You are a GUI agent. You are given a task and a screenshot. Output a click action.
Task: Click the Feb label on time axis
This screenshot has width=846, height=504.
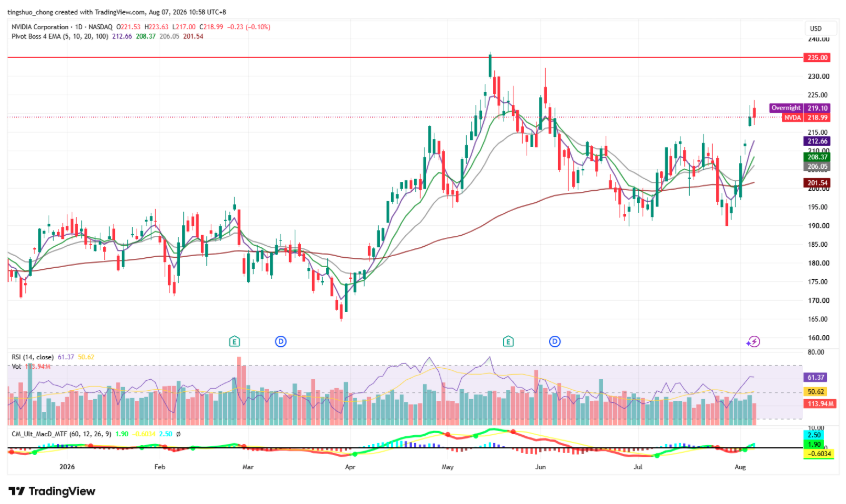pyautogui.click(x=159, y=467)
